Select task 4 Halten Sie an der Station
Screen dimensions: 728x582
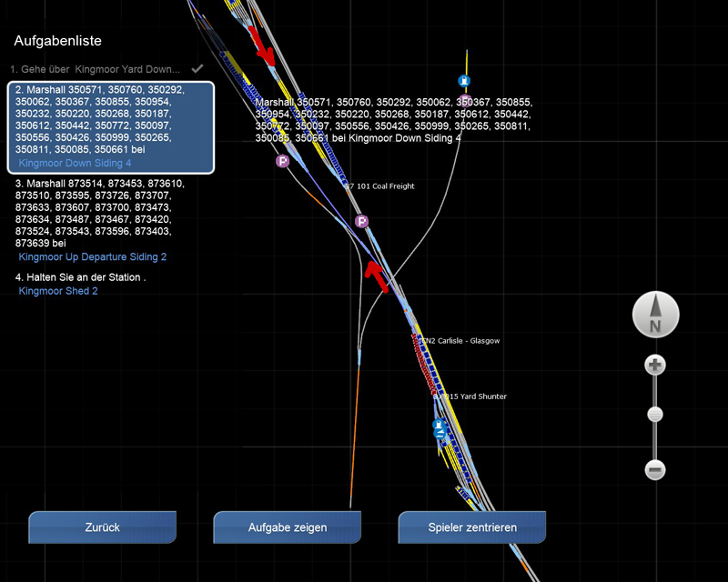[x=80, y=277]
